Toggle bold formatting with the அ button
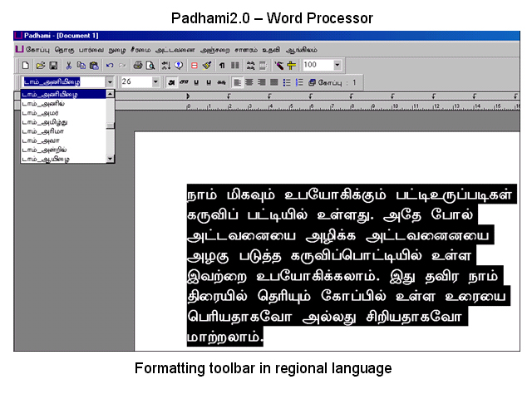The width and height of the screenshot is (532, 399). pos(172,82)
